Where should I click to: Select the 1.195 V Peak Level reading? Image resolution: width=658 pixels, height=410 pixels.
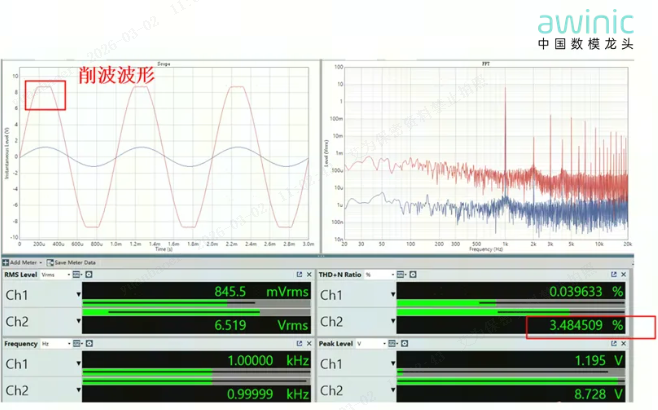pos(599,360)
